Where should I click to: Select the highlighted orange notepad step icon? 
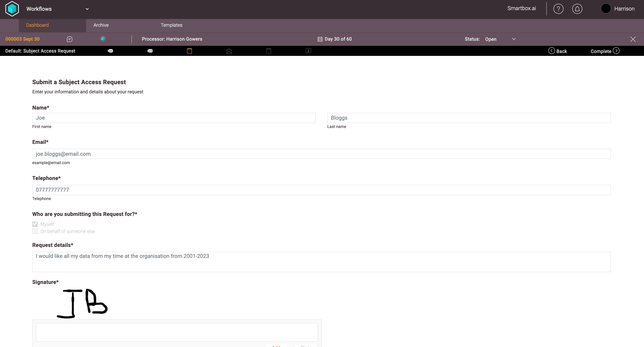click(189, 51)
